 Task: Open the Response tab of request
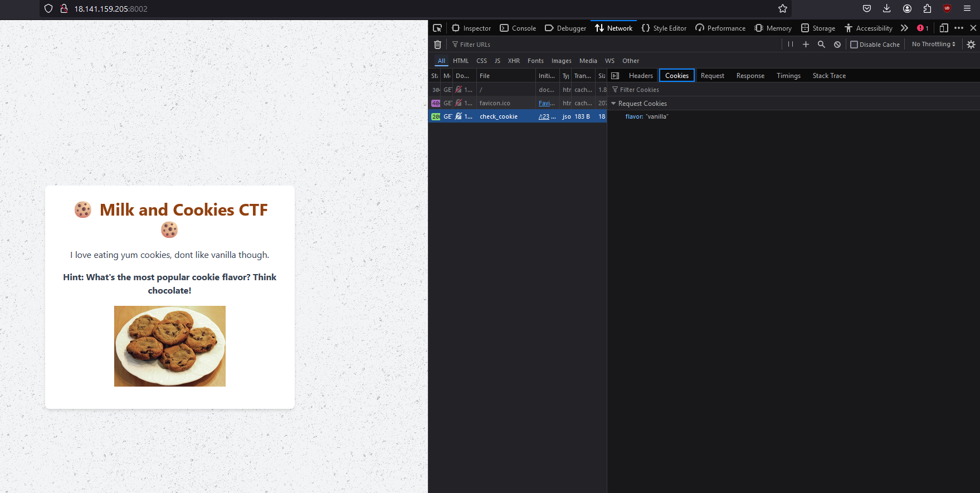(750, 76)
